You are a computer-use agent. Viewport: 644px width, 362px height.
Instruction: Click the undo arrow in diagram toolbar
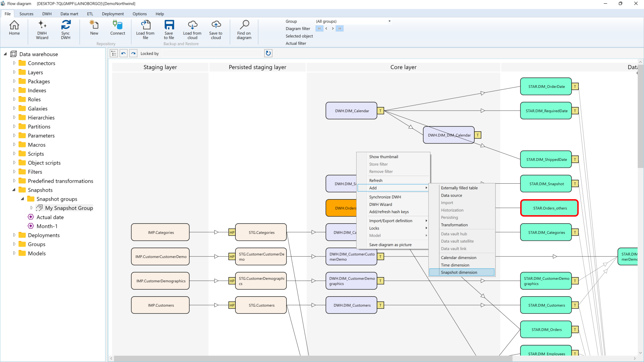pos(123,53)
